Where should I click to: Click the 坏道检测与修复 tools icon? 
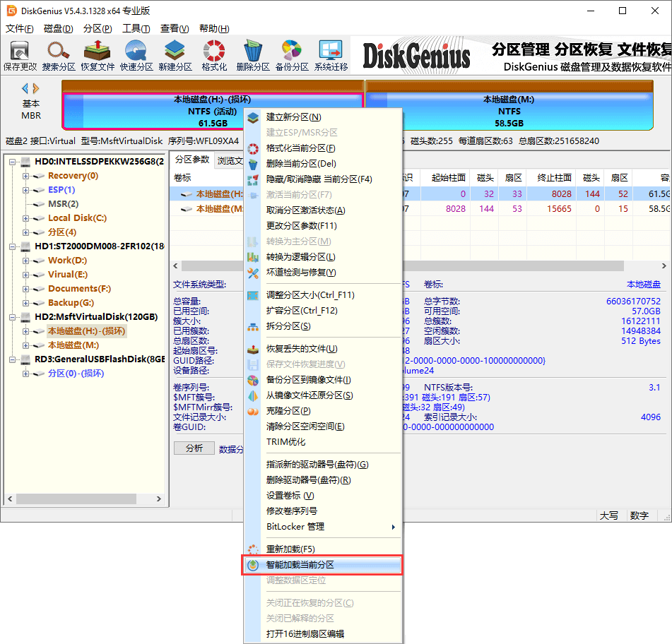click(x=253, y=273)
